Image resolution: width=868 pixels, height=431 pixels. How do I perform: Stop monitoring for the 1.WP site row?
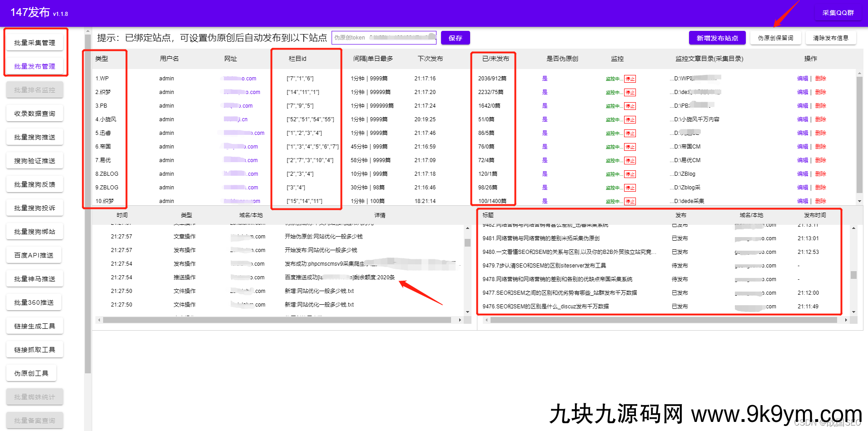[x=630, y=79]
